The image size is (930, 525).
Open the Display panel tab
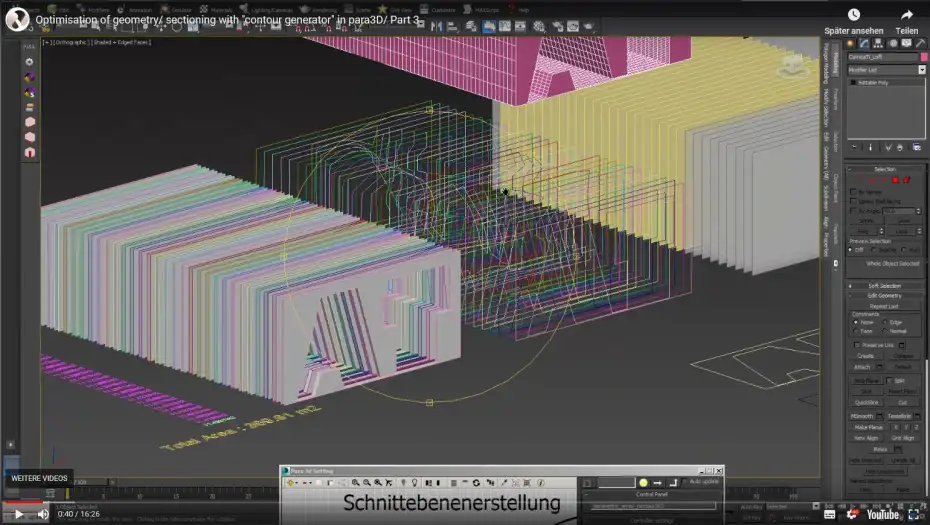pos(906,43)
